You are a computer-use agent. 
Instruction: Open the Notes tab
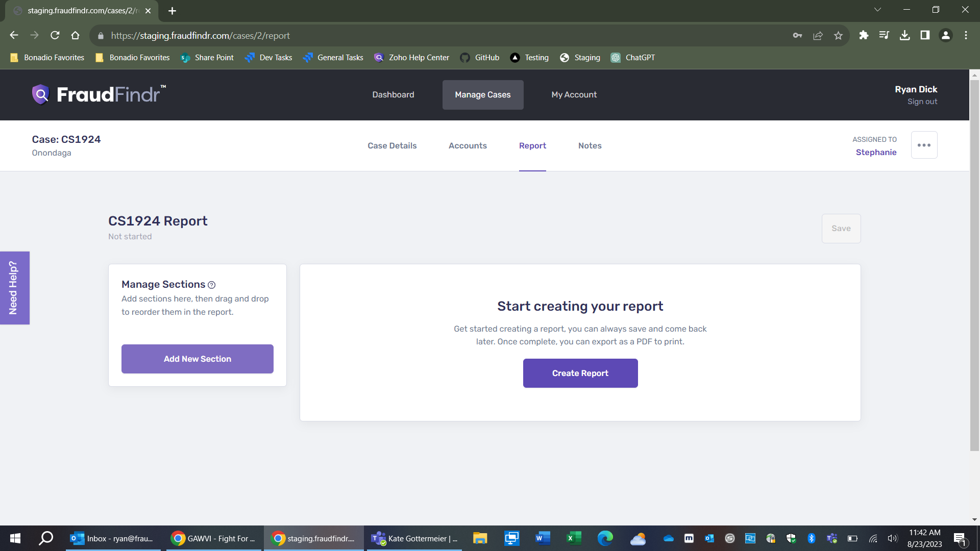pos(590,146)
